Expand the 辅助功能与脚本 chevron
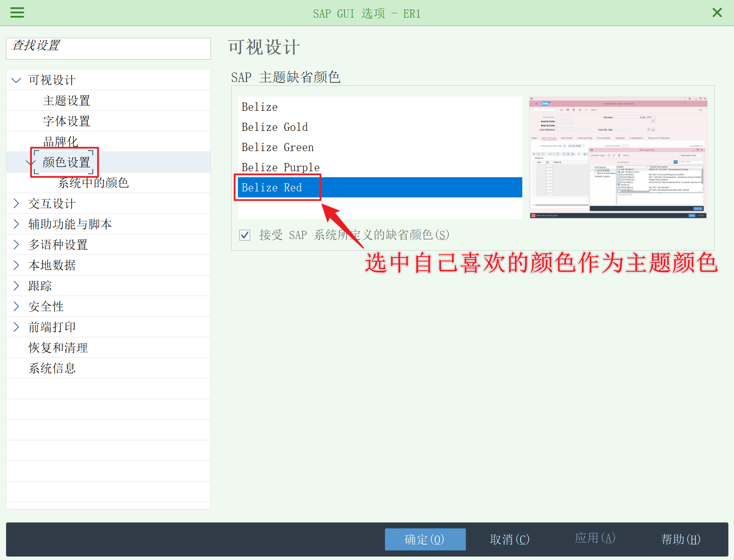The width and height of the screenshot is (734, 560). (16, 224)
